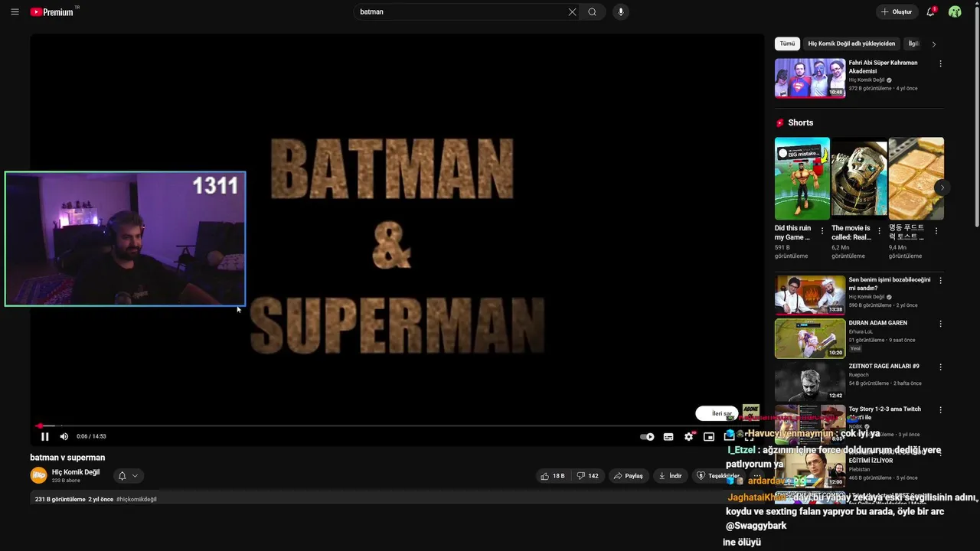Viewport: 980px width, 551px height.
Task: Pause the video playback
Action: [x=44, y=436]
